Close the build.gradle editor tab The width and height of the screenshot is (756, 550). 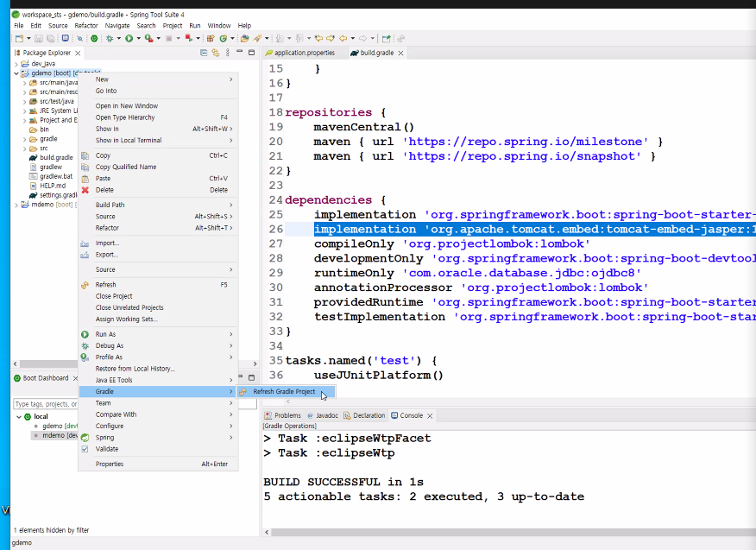[x=400, y=53]
